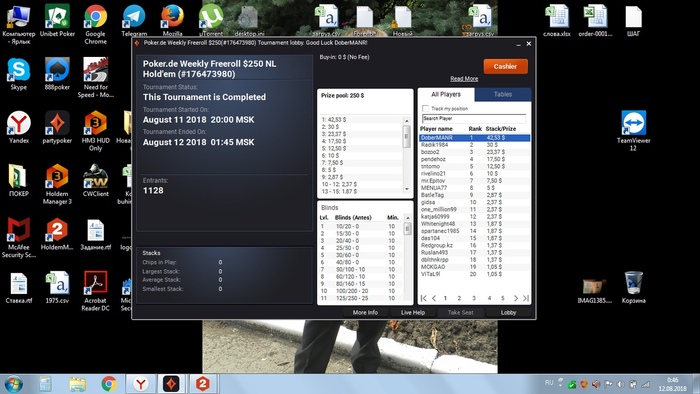
Task: Open HoldemManager 2 desktop shortcut
Action: (x=57, y=234)
